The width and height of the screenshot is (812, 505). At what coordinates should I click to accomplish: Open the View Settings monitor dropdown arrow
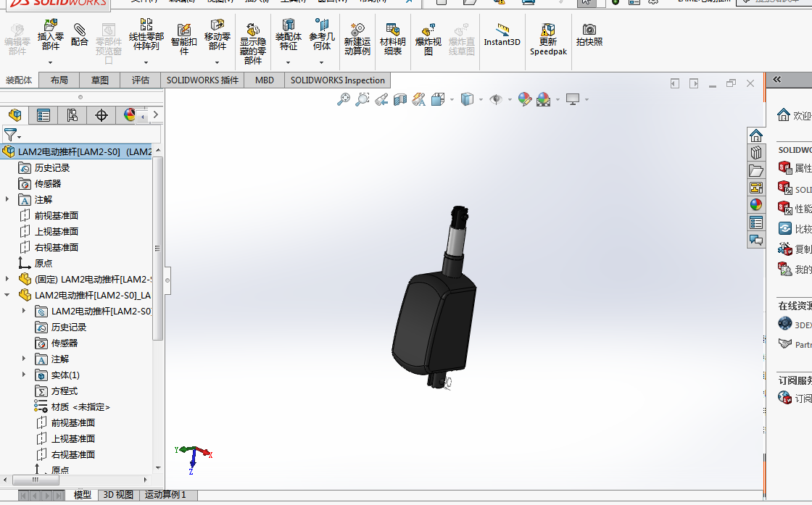(x=587, y=99)
